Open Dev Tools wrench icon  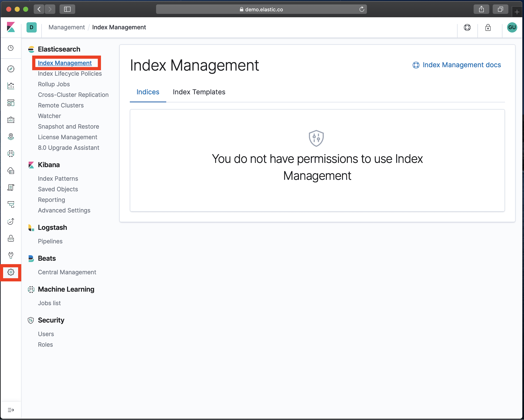[11, 255]
